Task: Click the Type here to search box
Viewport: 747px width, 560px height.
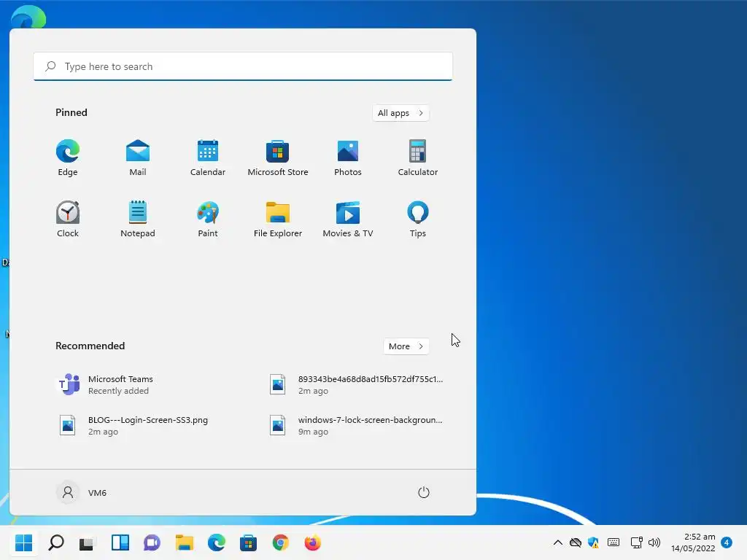Action: [x=243, y=66]
